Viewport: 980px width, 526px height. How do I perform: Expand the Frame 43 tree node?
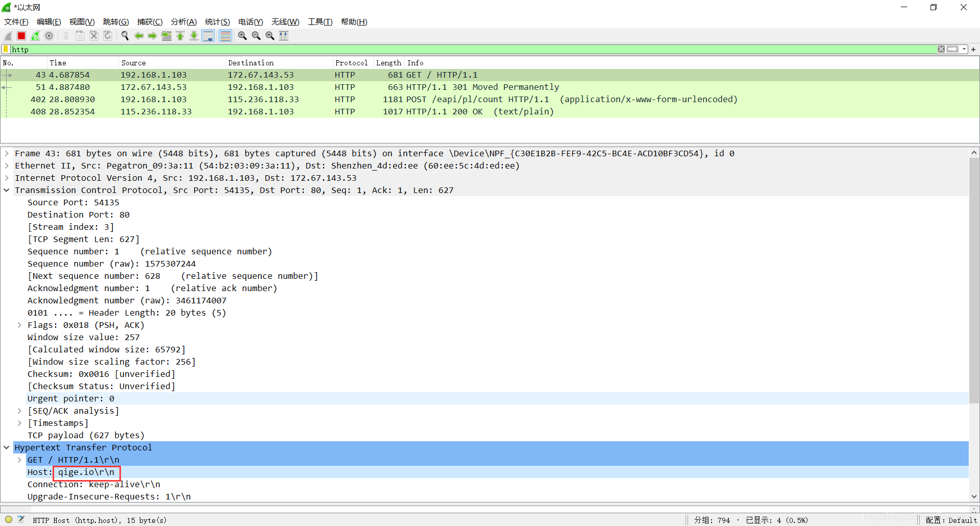click(x=7, y=153)
